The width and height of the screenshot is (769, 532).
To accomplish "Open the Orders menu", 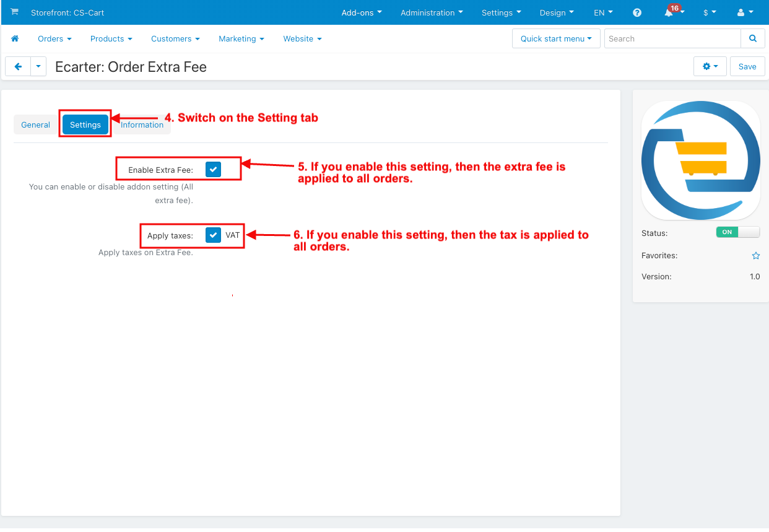I will 54,38.
